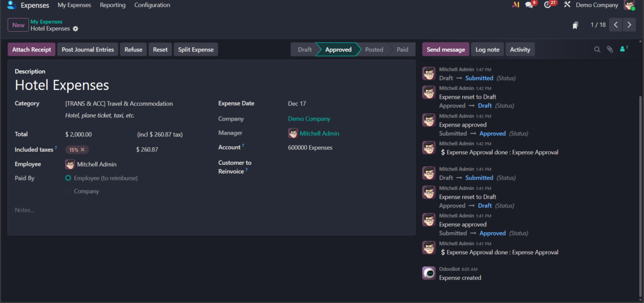Screen dimensions: 644x303
Task: Open the conversations chat icon
Action: pyautogui.click(x=529, y=5)
